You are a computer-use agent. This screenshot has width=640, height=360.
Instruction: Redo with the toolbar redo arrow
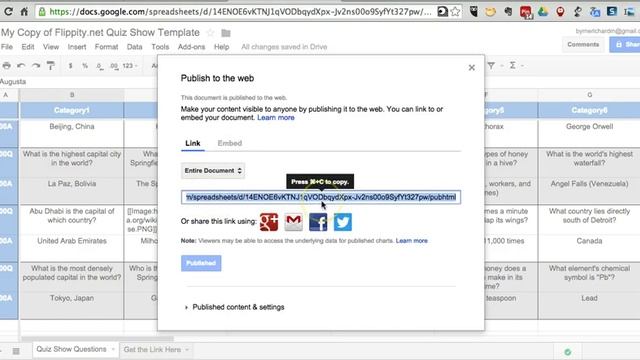pos(36,65)
